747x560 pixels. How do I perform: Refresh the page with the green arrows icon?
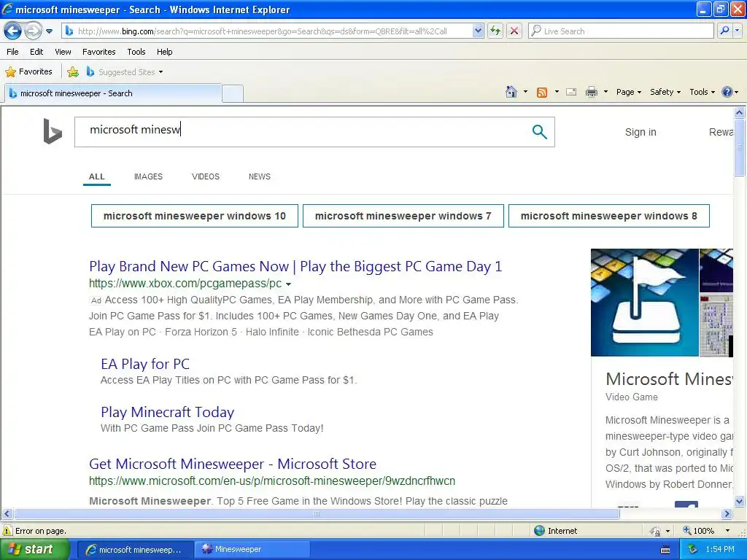(495, 31)
